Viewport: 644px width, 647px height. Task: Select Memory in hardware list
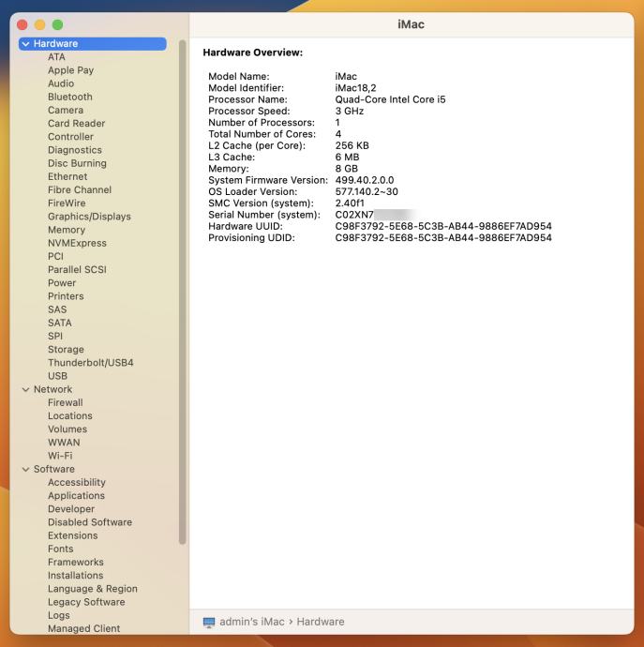[67, 230]
